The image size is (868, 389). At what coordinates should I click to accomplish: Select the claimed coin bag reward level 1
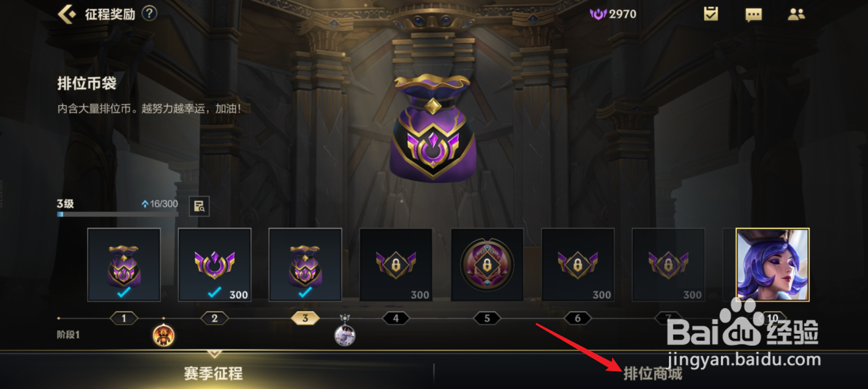pyautogui.click(x=124, y=265)
